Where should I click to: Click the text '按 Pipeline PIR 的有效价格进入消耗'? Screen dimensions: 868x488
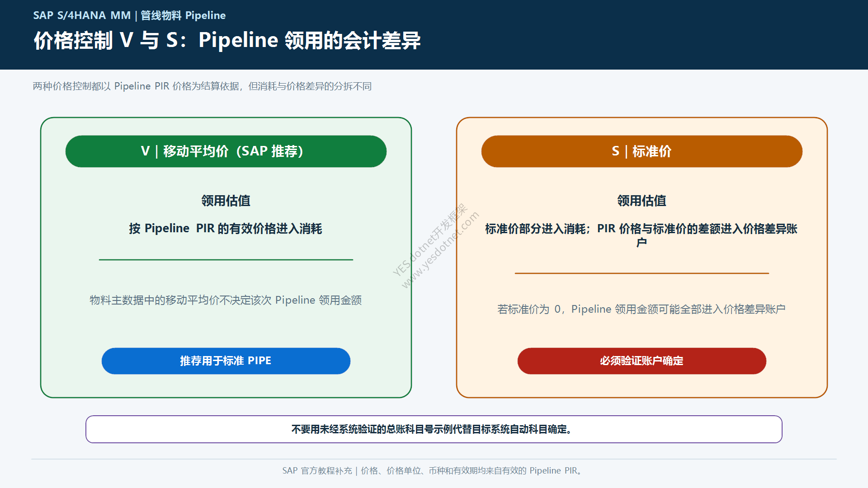(x=226, y=229)
